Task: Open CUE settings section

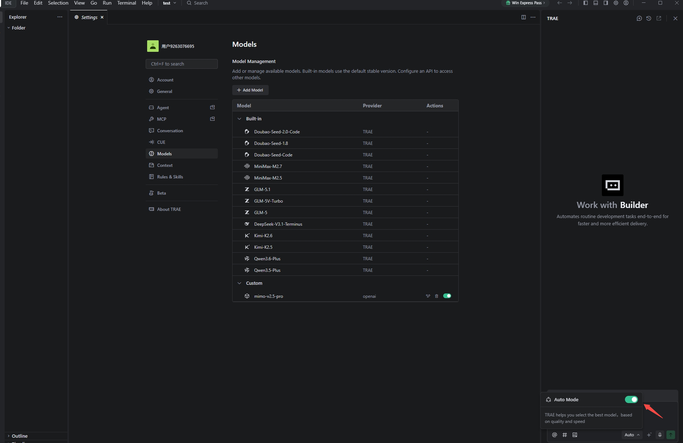Action: coord(182,142)
